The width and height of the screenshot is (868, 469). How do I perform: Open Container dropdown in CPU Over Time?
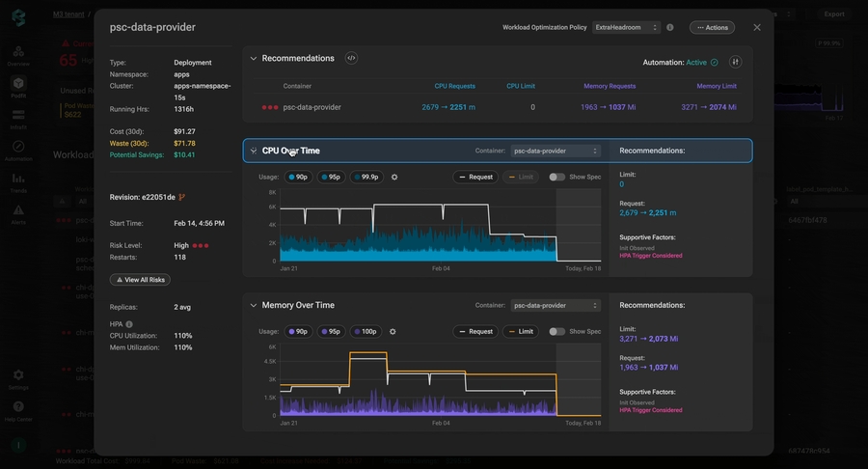[555, 151]
